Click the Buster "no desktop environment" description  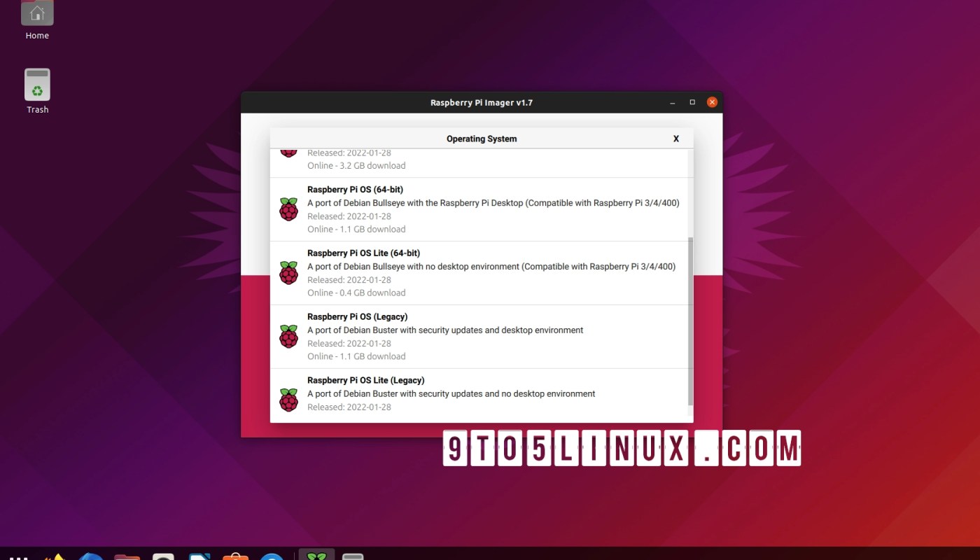click(451, 394)
